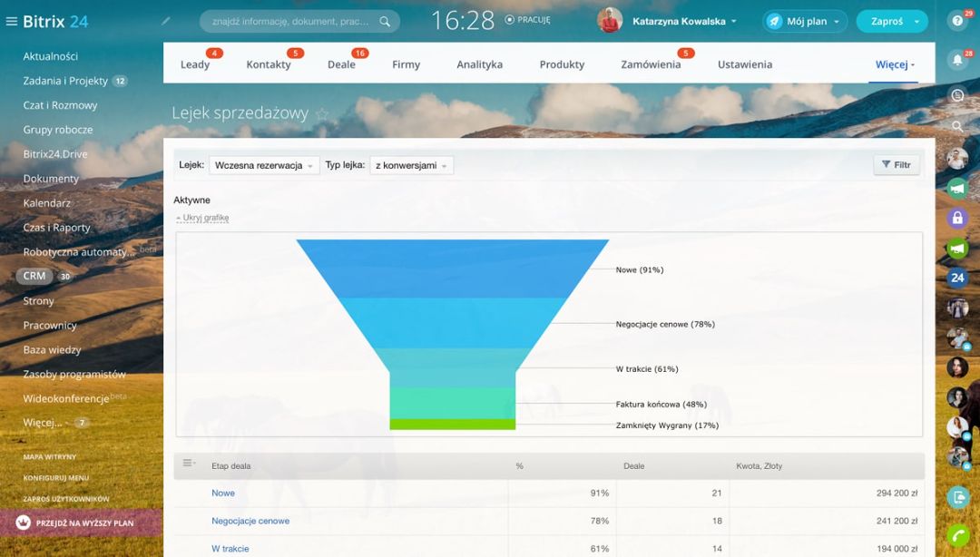Viewport: 980px width, 557px height.
Task: Switch to the Deale tab
Action: [x=341, y=64]
